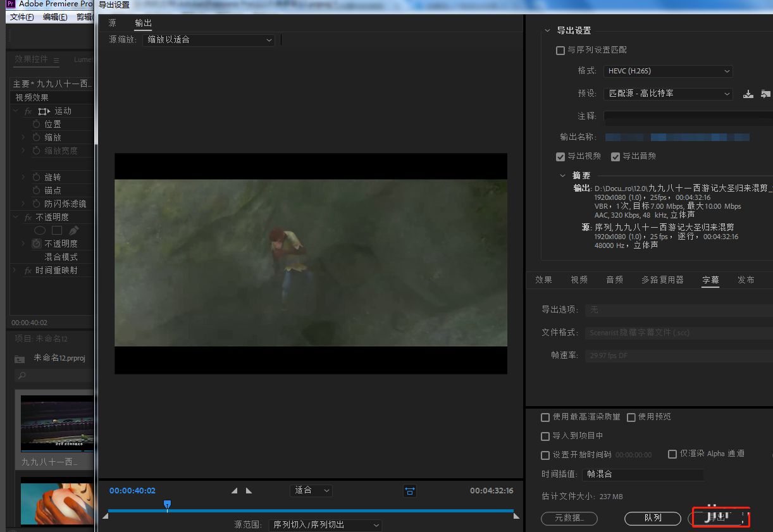The height and width of the screenshot is (532, 773).
Task: Click the save preset icon
Action: click(748, 94)
